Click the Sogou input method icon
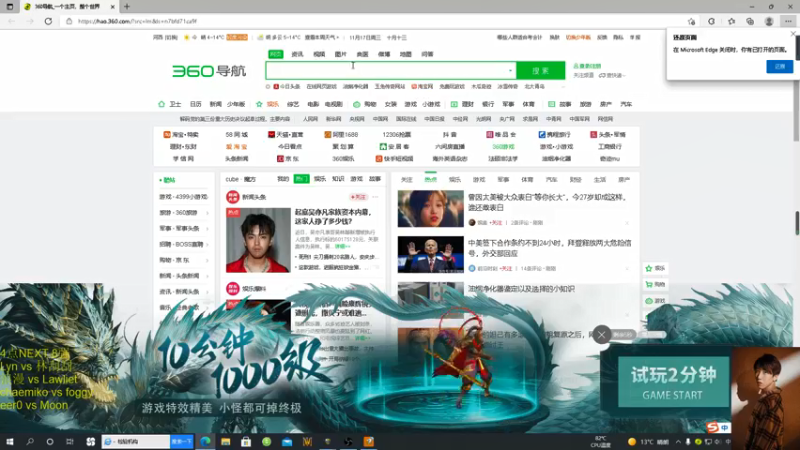Screen dimensions: 800x450 point(712,427)
